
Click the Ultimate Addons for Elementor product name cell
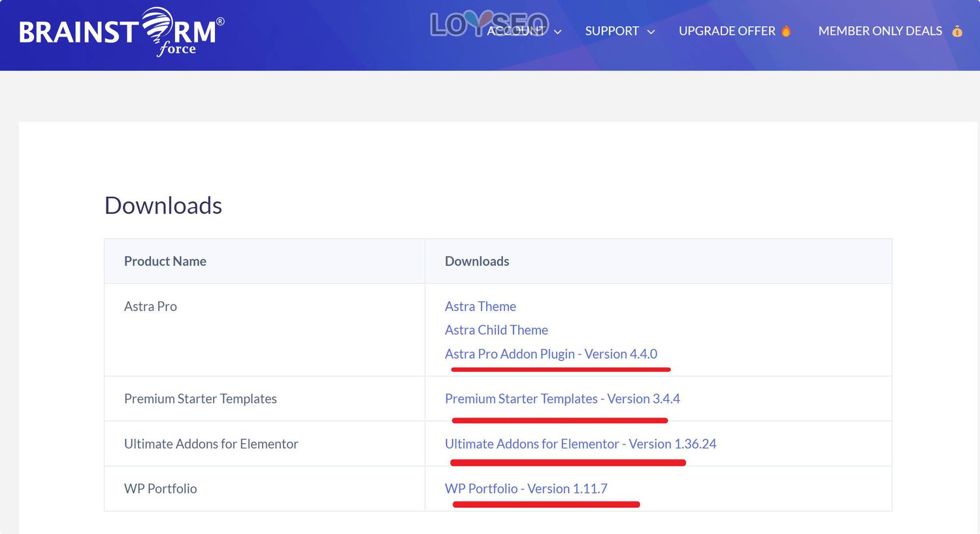point(265,444)
